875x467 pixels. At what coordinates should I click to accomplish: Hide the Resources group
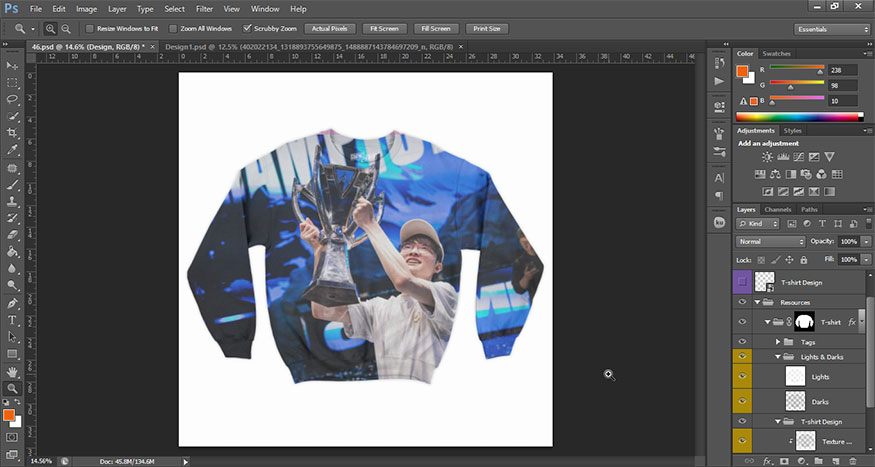coord(742,302)
